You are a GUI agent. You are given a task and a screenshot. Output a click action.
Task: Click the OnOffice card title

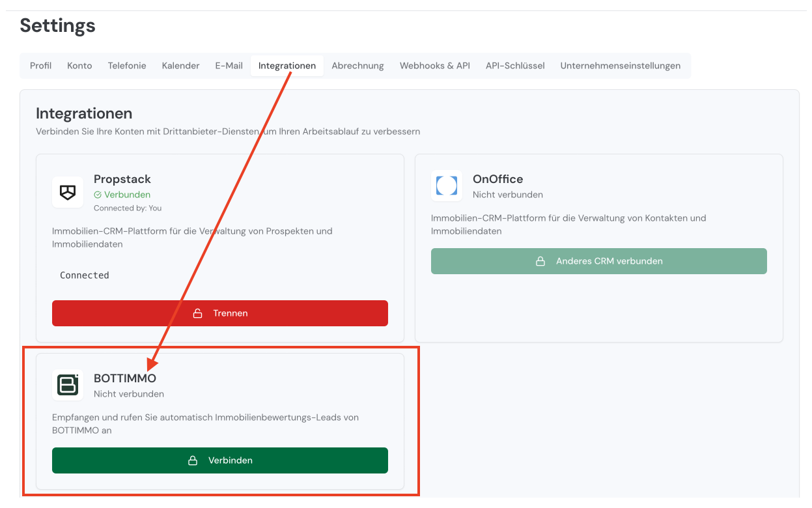click(x=498, y=179)
